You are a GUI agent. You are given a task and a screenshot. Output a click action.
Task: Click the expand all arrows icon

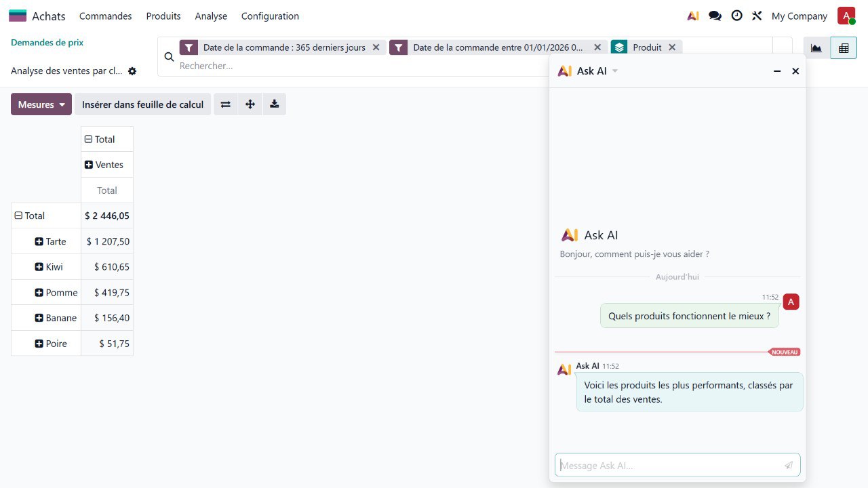pyautogui.click(x=250, y=104)
